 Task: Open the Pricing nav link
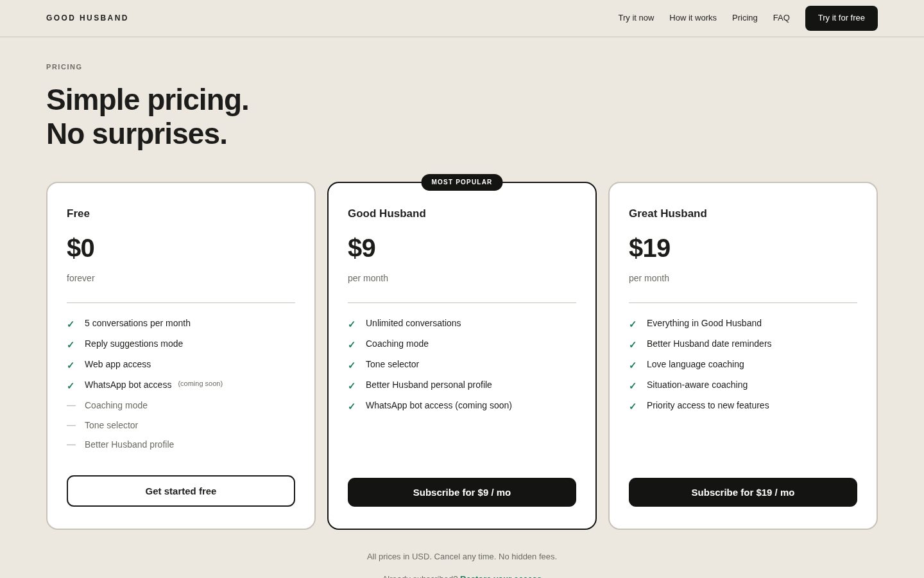pos(745,18)
